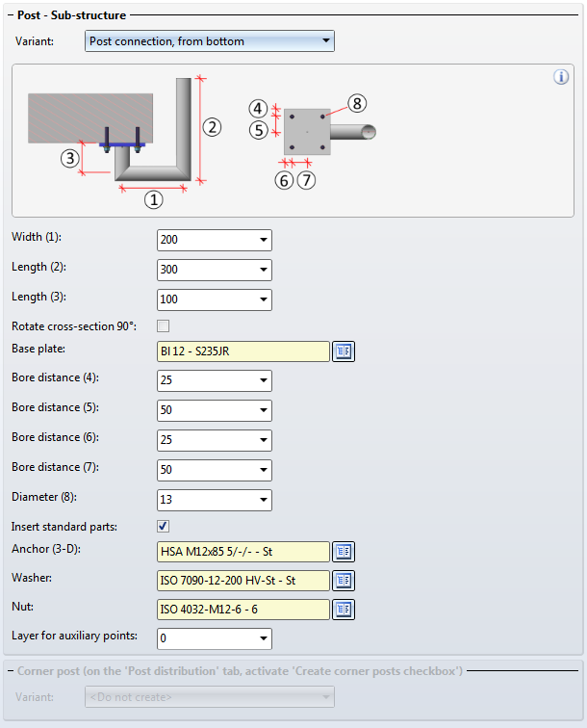Screen dimensions: 587x728
Task: Click the Washer field ISO 7090-12-200
Action: [x=243, y=581]
